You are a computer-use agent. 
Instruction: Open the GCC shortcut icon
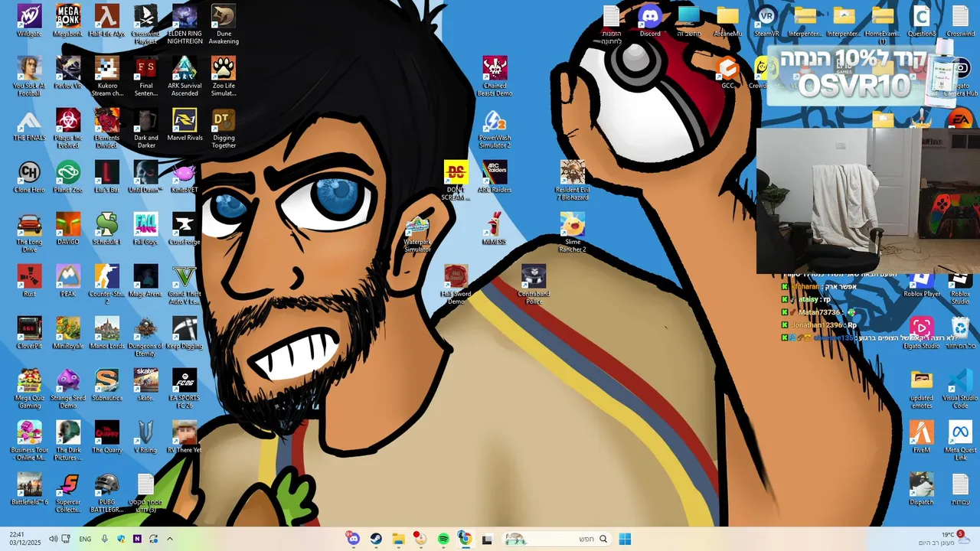[x=727, y=73]
